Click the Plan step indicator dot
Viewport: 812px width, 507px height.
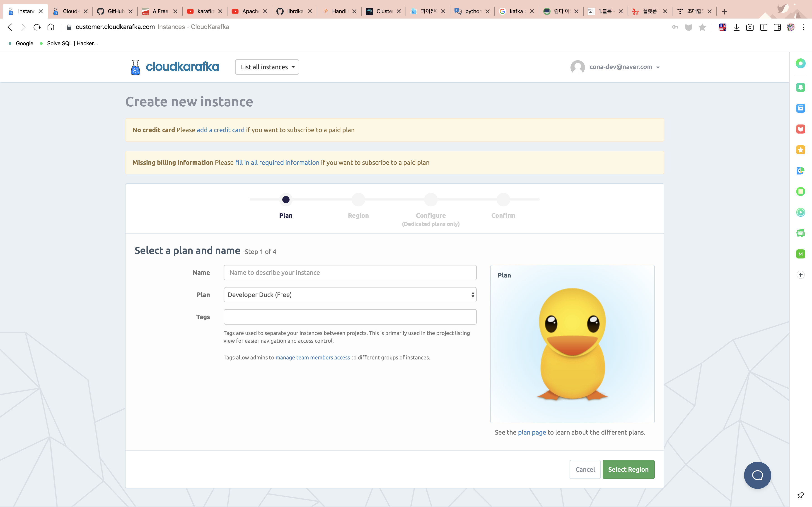pyautogui.click(x=286, y=200)
